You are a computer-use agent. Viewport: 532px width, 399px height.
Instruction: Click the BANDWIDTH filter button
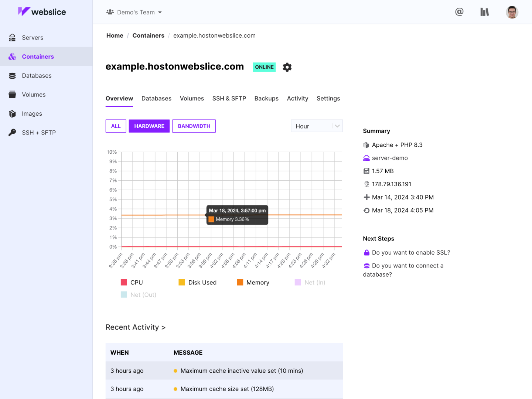point(194,126)
